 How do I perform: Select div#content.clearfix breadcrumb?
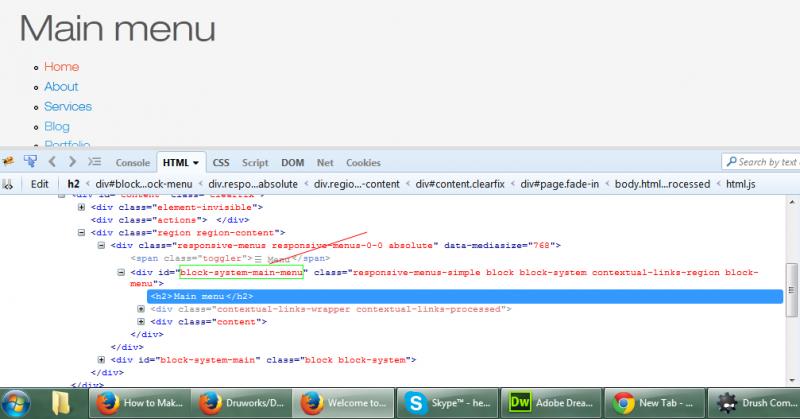tap(460, 184)
